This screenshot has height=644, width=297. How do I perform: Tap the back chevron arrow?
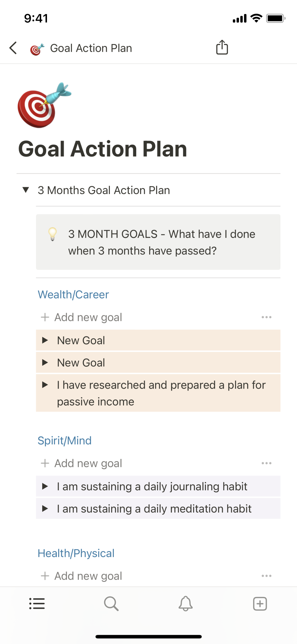pos(13,48)
